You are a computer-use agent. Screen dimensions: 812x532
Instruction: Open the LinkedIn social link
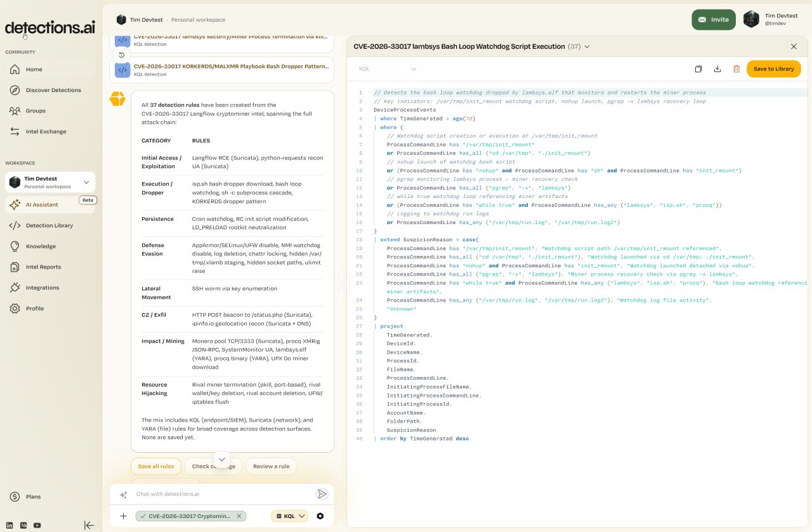click(x=10, y=525)
